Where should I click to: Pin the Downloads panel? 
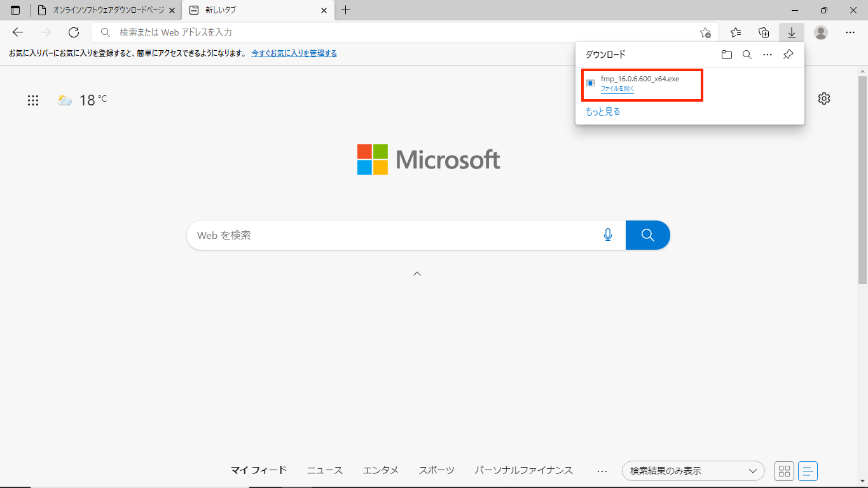[x=788, y=55]
